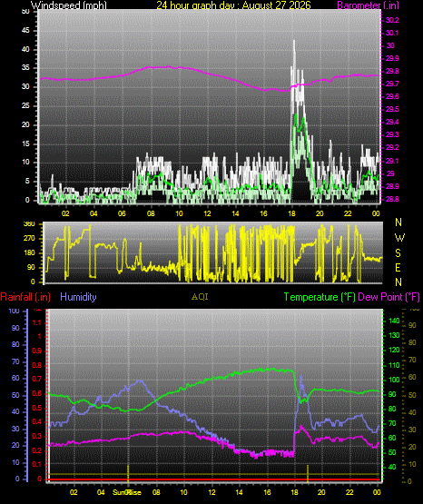The height and width of the screenshot is (504, 423).
Task: Click the green 140 temperature scale value
Action: click(x=395, y=321)
